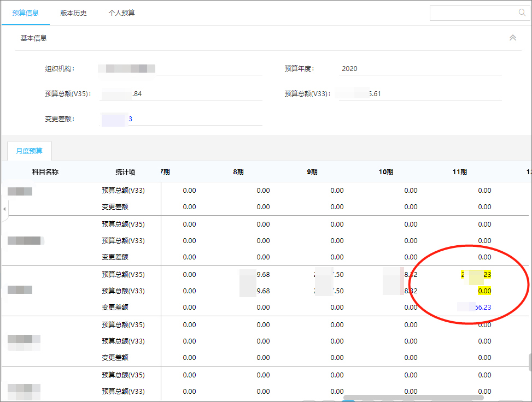Click the left edge panel collapse arrow
532x402 pixels.
(4, 208)
